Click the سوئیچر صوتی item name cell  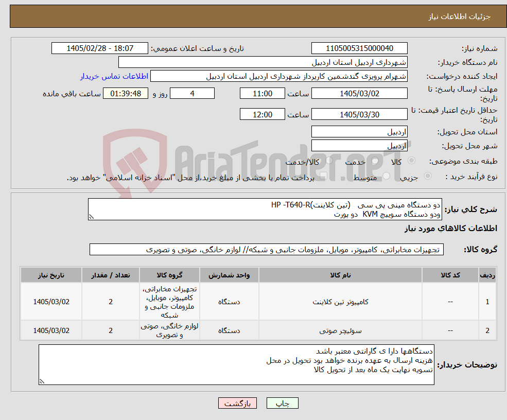(340, 330)
